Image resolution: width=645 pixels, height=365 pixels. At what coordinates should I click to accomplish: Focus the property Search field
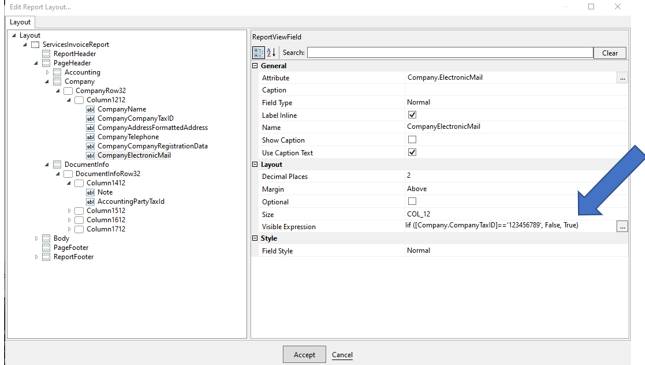tap(450, 53)
